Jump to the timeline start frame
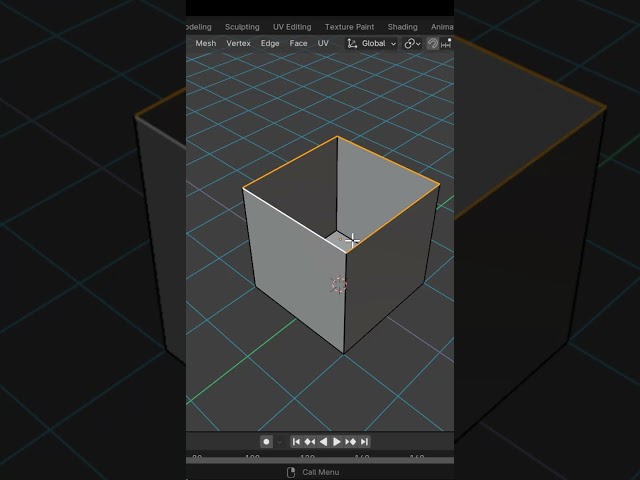 [x=297, y=442]
